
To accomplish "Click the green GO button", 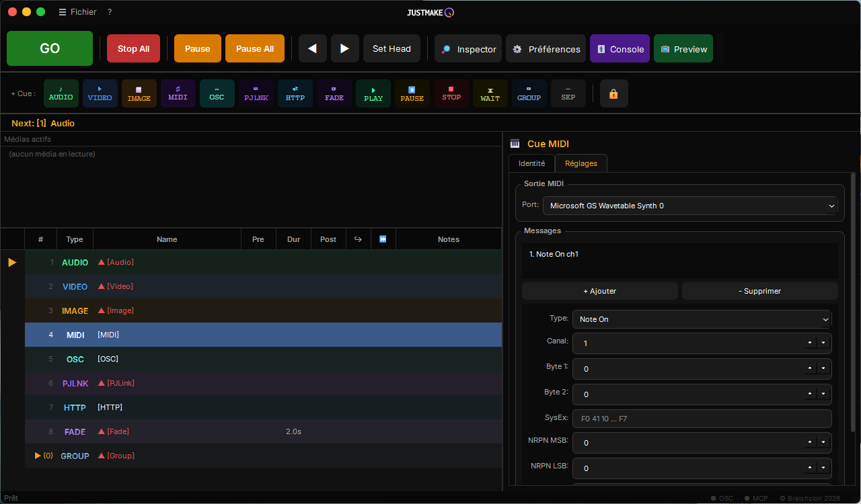I will [50, 48].
